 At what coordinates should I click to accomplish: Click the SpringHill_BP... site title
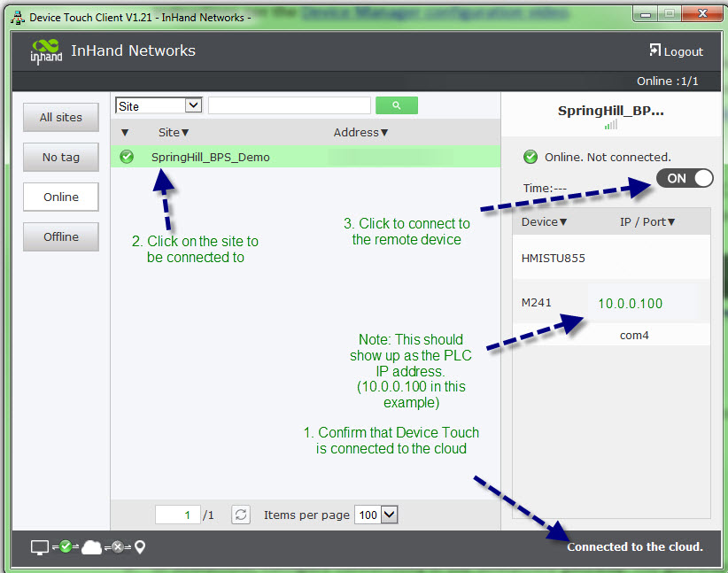coord(610,111)
